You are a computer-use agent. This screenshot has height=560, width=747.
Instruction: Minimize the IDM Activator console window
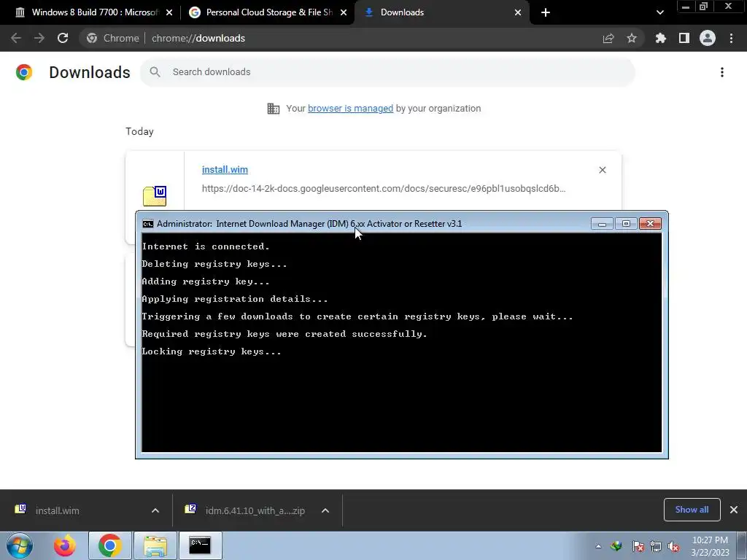(x=602, y=224)
